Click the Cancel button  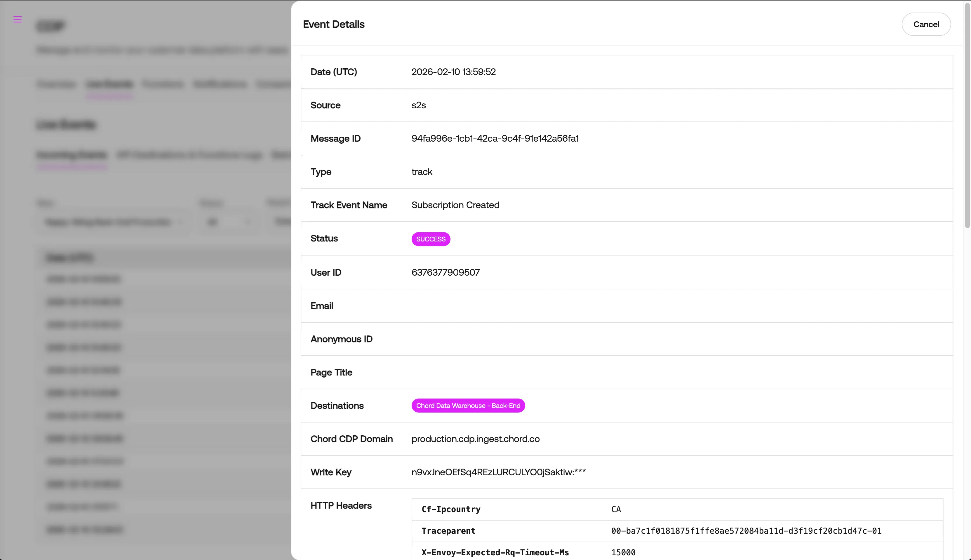pos(926,24)
